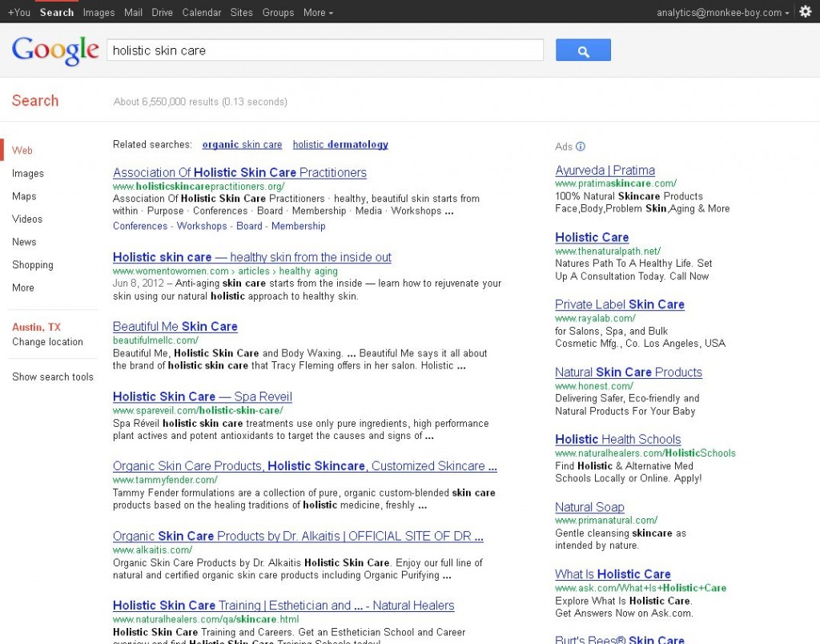This screenshot has height=644, width=820.
Task: Open the Workshops sitelink
Action: tap(202, 226)
